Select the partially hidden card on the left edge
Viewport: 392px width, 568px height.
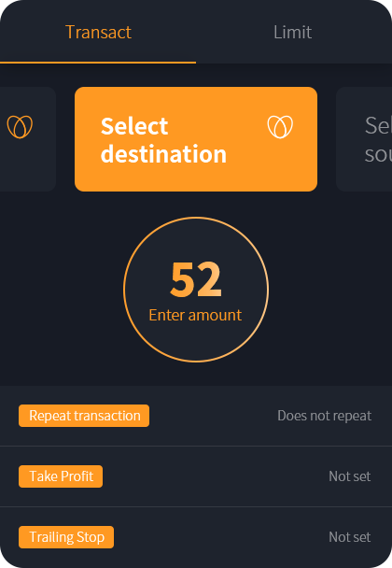tap(28, 139)
